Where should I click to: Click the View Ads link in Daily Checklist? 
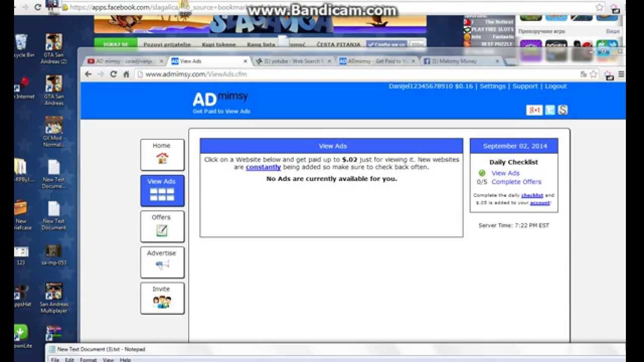(506, 173)
